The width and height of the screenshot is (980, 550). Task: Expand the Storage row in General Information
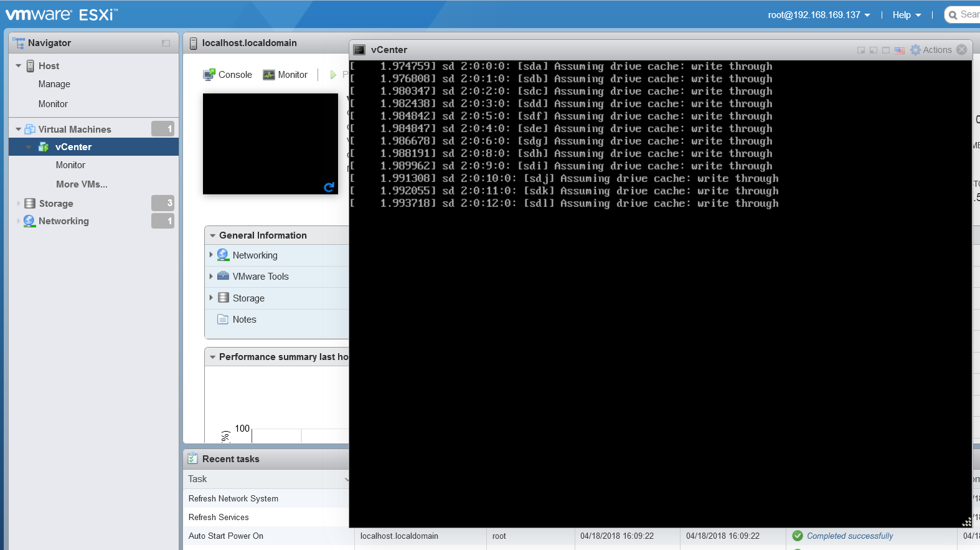coord(211,298)
